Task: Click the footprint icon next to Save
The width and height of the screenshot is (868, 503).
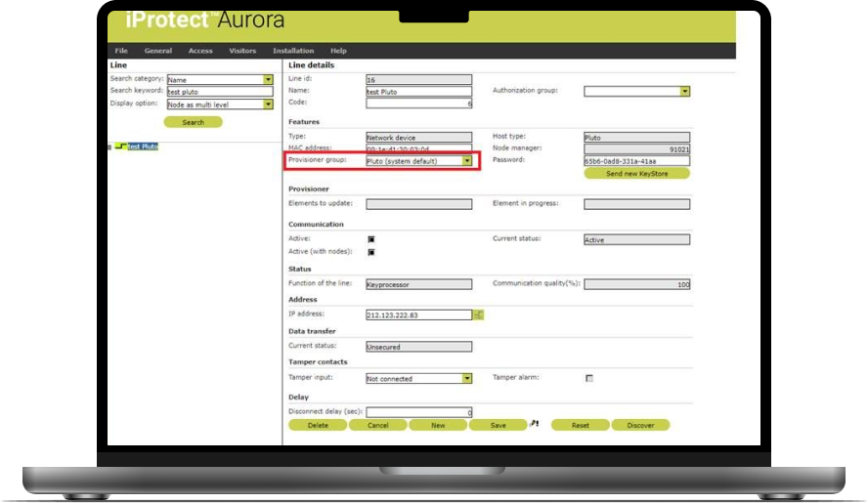Action: coord(534,423)
